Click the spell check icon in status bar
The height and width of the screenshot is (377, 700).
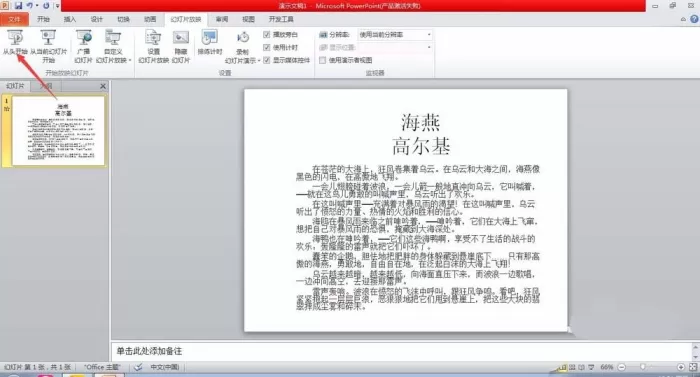click(x=138, y=367)
